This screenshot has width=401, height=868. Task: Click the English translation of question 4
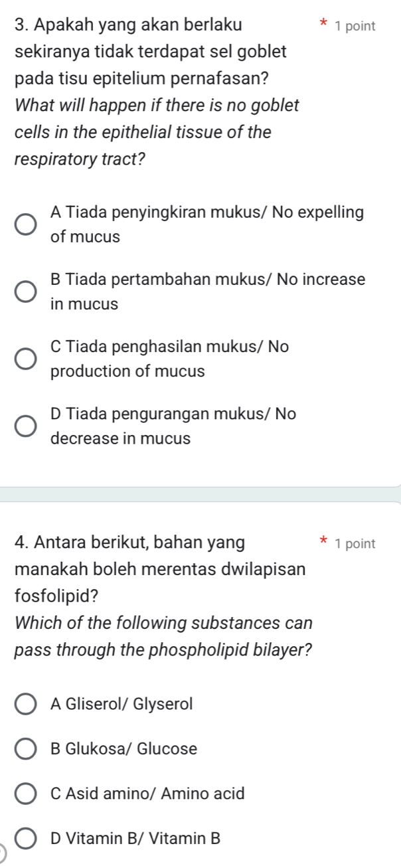(156, 636)
